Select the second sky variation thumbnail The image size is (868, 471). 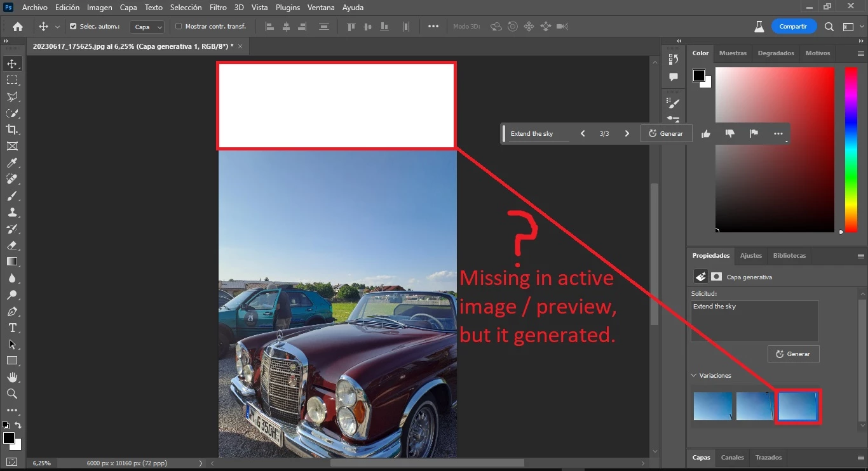(x=754, y=406)
